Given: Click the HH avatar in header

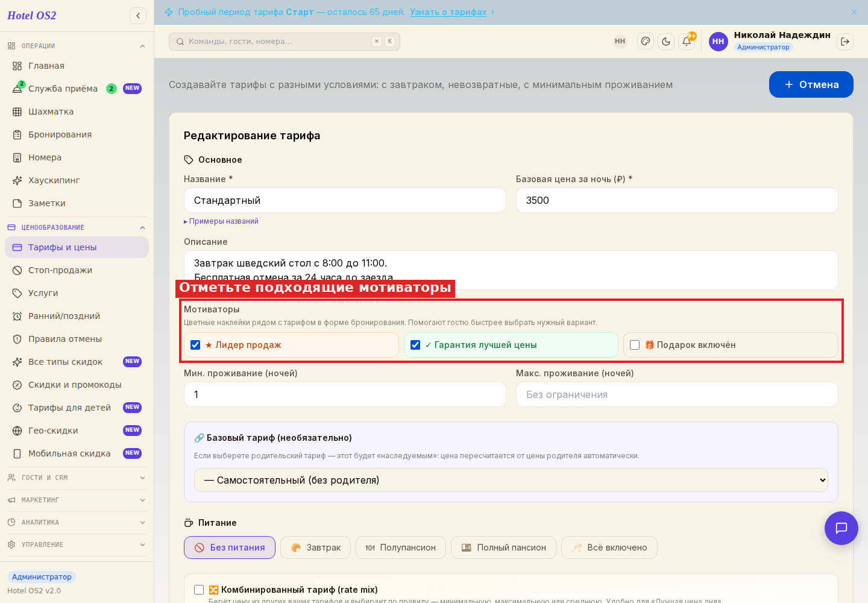Looking at the screenshot, I should tap(718, 42).
